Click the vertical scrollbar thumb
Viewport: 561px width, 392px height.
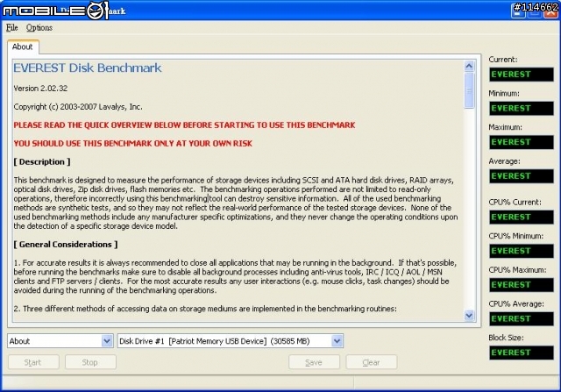coord(469,90)
